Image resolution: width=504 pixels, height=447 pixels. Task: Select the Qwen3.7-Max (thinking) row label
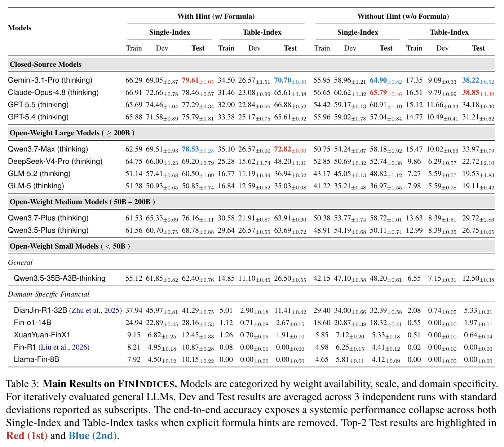pyautogui.click(x=48, y=149)
